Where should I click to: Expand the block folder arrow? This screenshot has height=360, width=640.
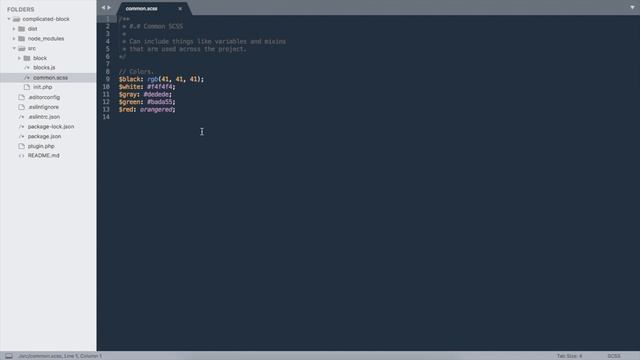(x=19, y=58)
